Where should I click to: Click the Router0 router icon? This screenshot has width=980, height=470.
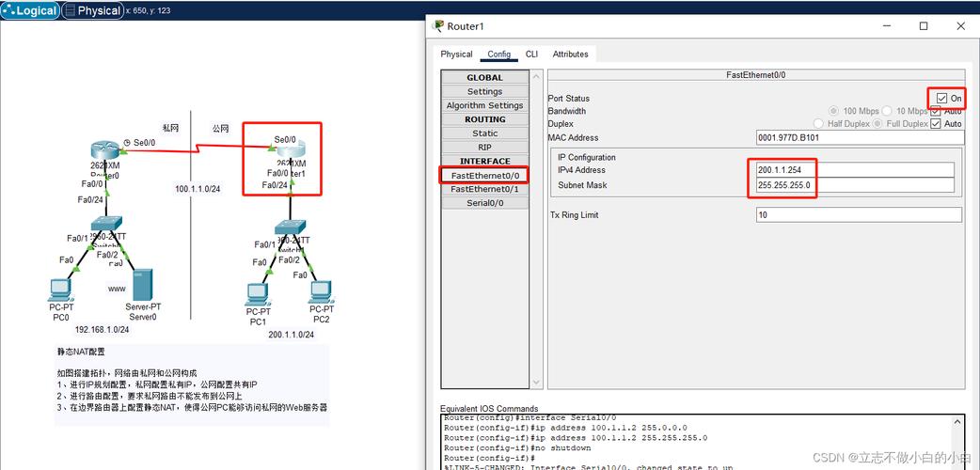(103, 150)
